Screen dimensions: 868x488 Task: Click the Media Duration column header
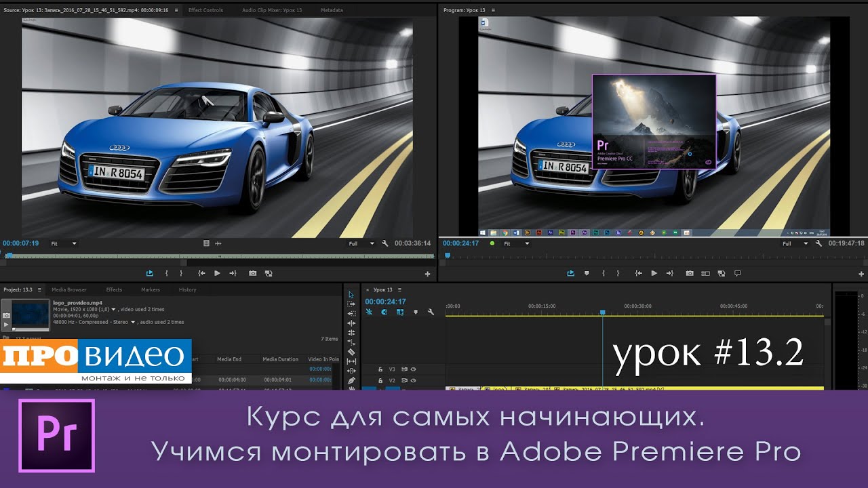[x=281, y=359]
